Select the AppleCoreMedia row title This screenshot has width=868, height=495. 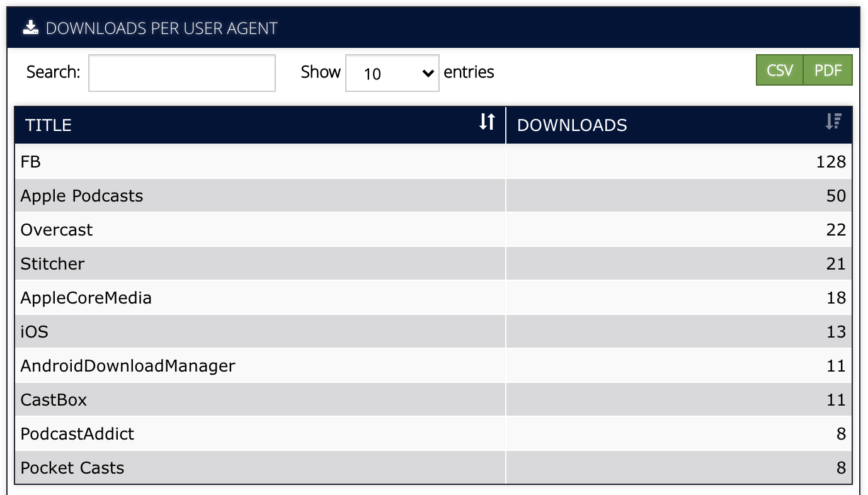(x=86, y=298)
